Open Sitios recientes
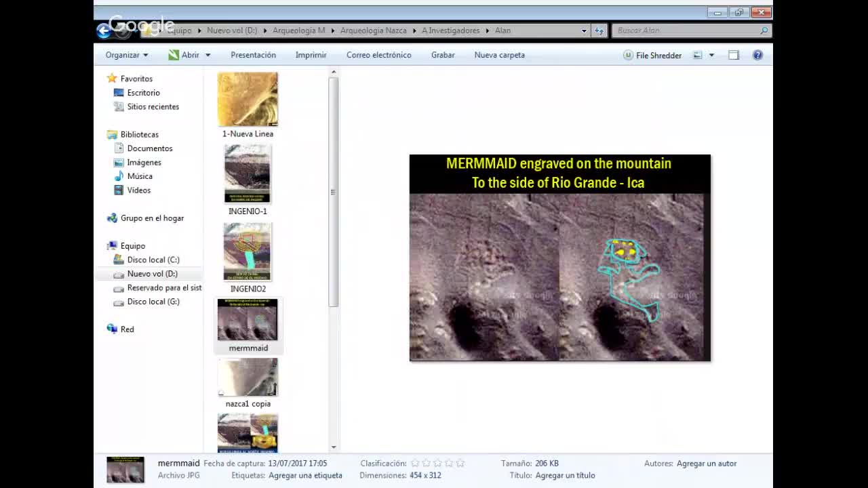 click(x=153, y=106)
